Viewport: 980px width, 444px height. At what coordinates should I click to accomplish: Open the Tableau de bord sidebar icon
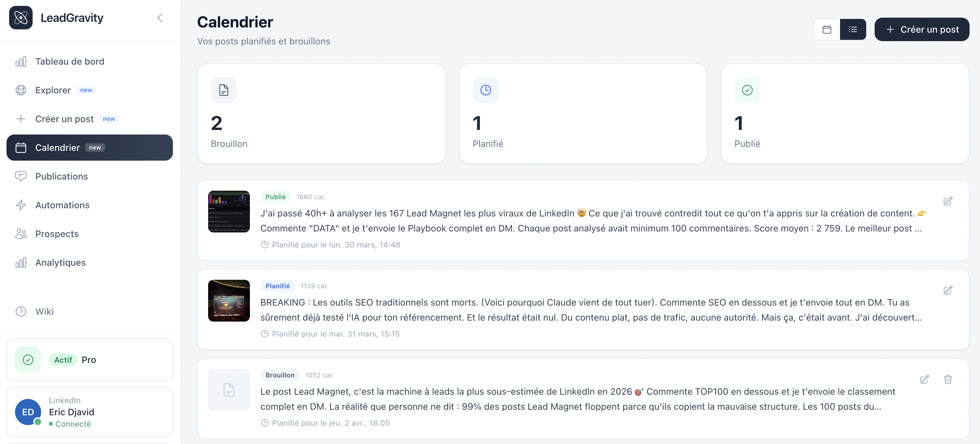[x=21, y=61]
